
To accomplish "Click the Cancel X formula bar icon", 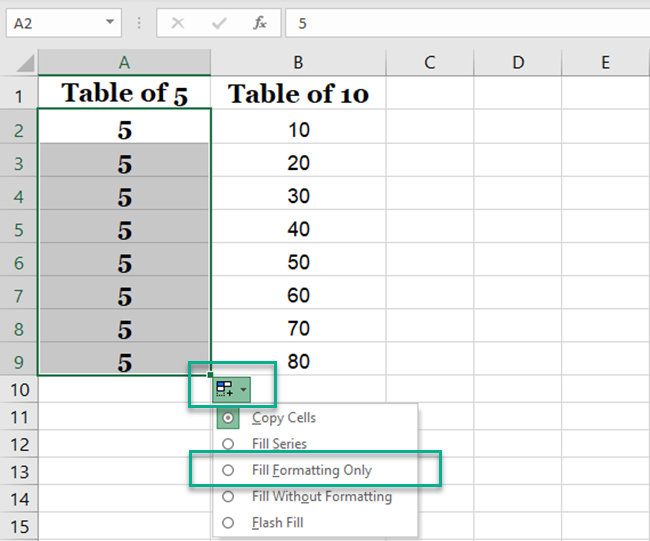I will click(178, 23).
